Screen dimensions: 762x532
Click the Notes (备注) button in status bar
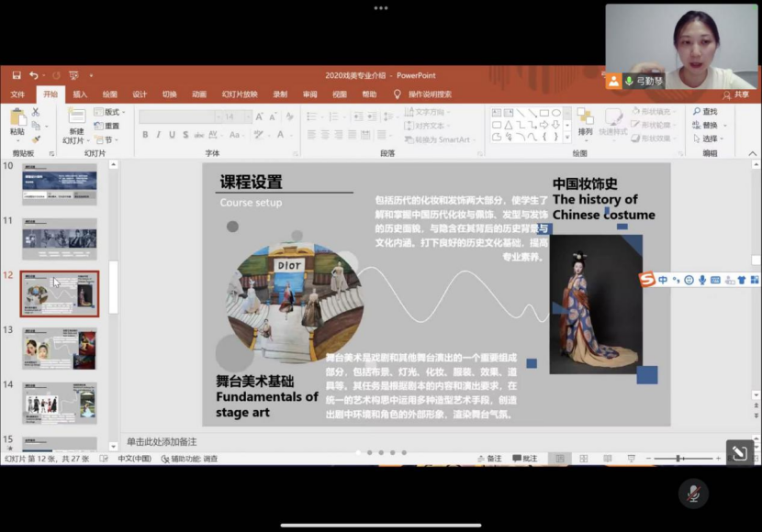click(x=489, y=459)
